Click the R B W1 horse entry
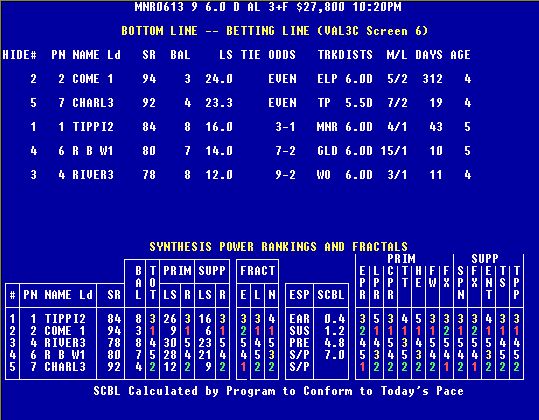Viewport: 539px width, 420px height. [x=93, y=151]
